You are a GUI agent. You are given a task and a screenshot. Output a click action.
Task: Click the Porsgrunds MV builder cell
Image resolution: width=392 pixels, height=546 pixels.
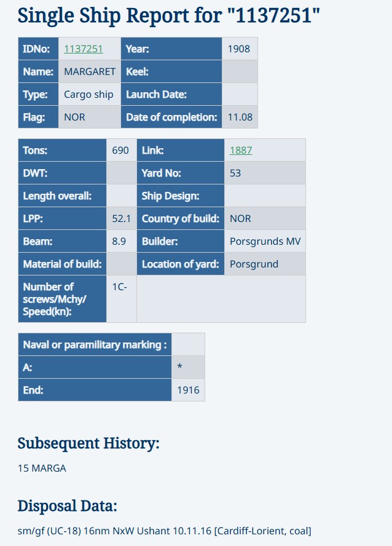tap(265, 241)
